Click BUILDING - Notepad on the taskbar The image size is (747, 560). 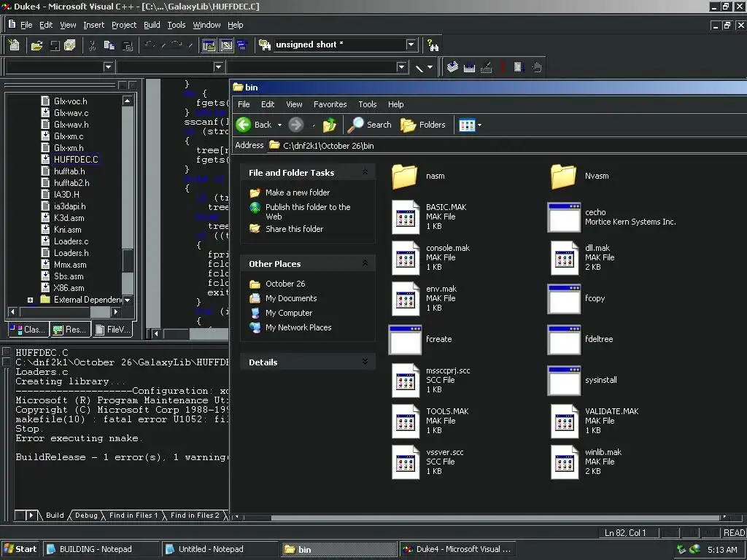101,549
